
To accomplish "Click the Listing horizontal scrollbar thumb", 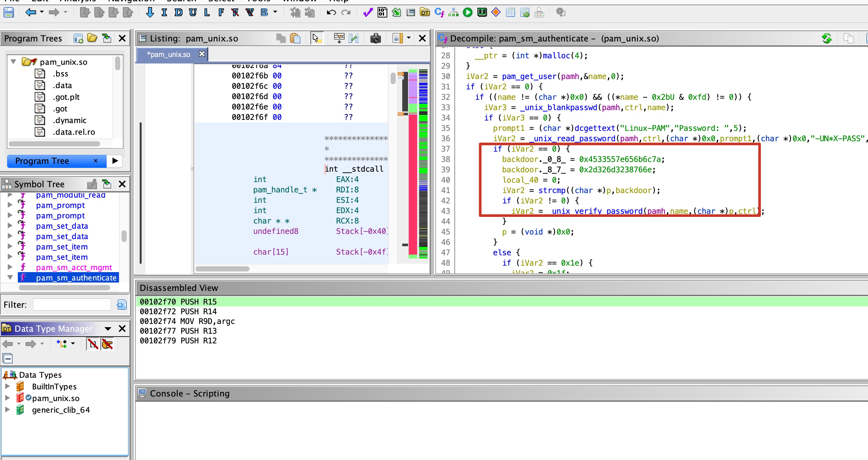I will coord(222,269).
